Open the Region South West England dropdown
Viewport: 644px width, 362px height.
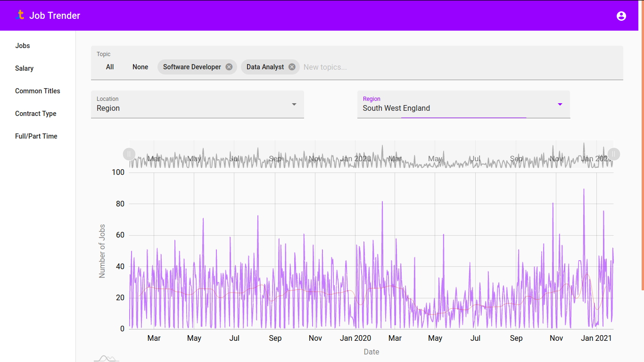[x=463, y=104]
